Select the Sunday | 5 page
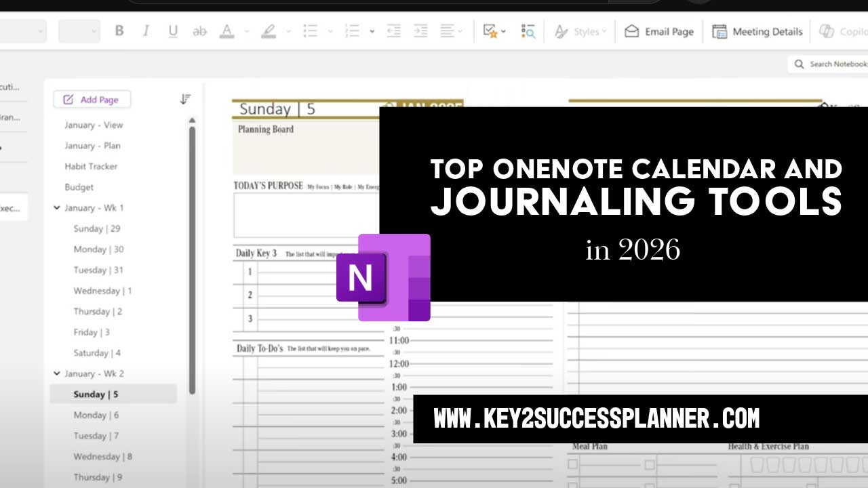 pyautogui.click(x=113, y=394)
